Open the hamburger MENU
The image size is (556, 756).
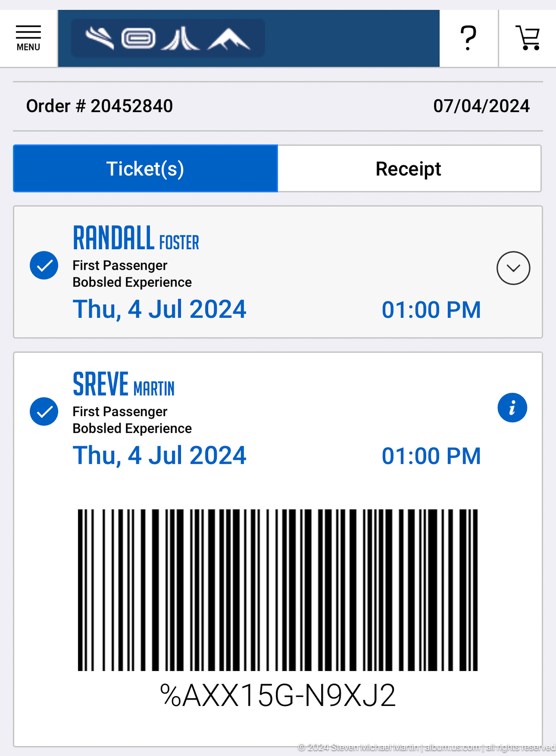[28, 38]
